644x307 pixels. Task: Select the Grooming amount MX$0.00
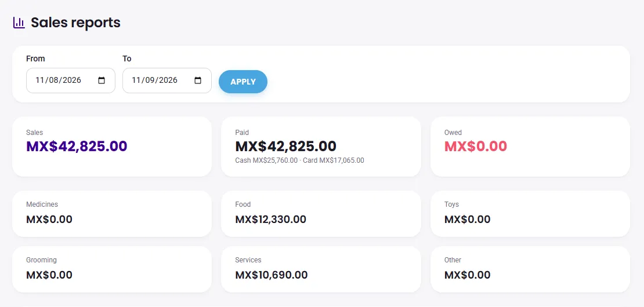click(x=49, y=275)
